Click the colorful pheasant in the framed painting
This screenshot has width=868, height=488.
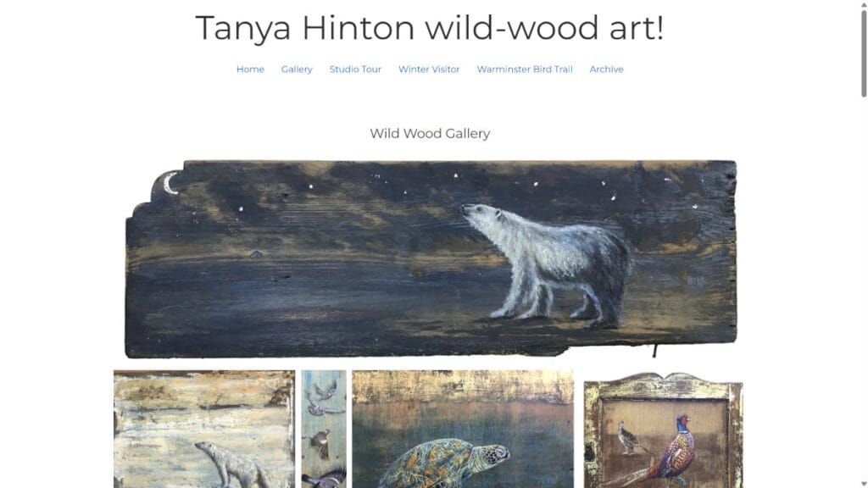click(x=672, y=449)
